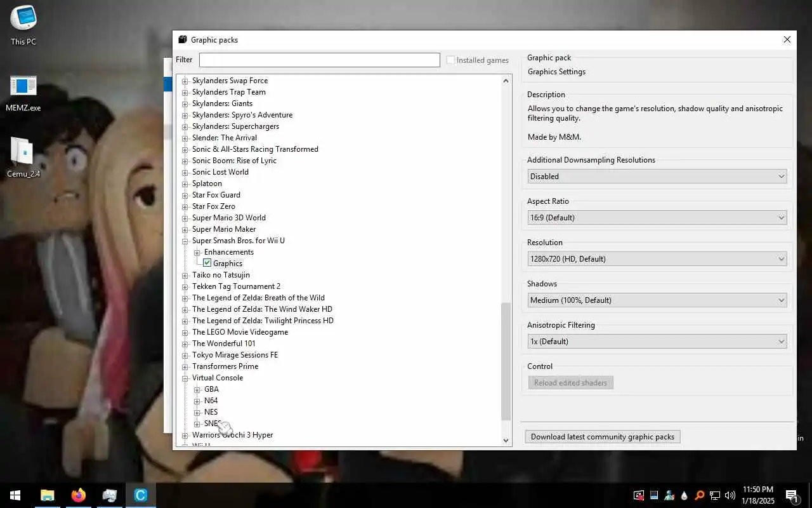Select Skylanders Trap Team entry
This screenshot has height=508, width=812.
pyautogui.click(x=229, y=92)
